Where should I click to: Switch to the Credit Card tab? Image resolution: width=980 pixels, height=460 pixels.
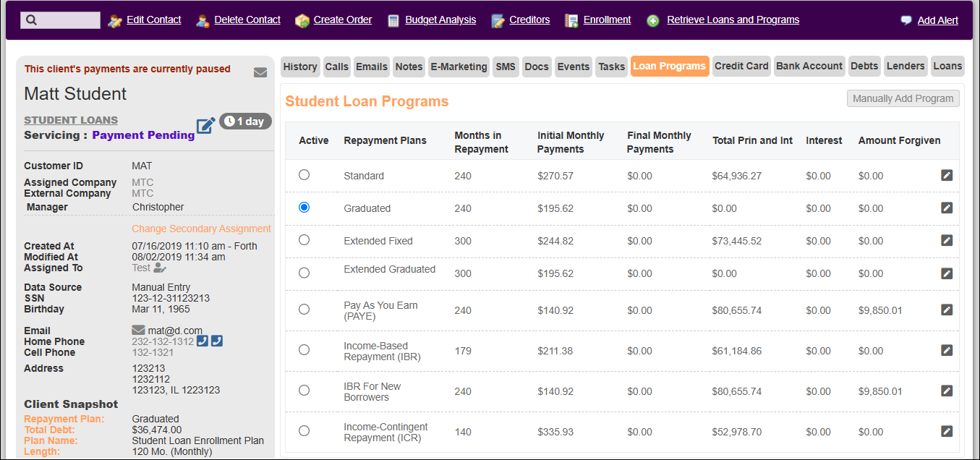741,66
